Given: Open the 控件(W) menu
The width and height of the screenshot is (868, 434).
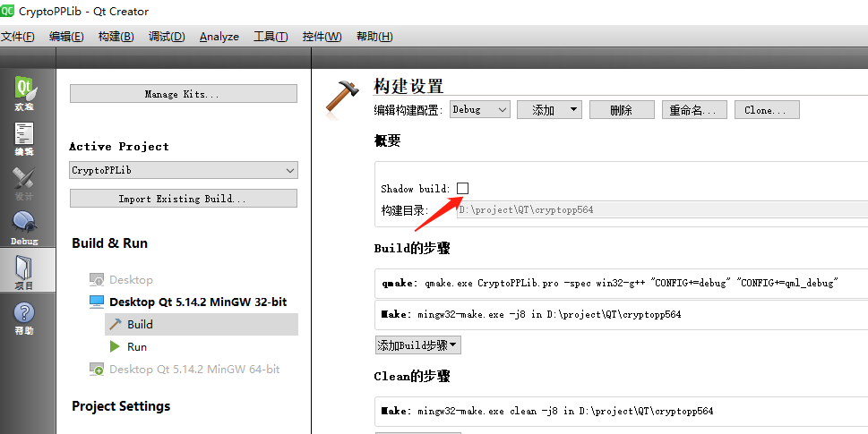Looking at the screenshot, I should (322, 37).
